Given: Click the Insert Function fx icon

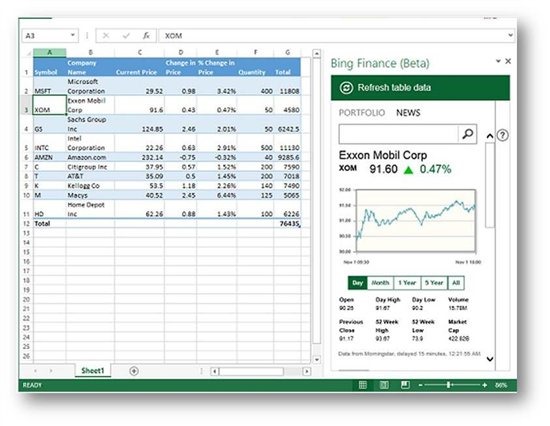Looking at the screenshot, I should point(146,36).
